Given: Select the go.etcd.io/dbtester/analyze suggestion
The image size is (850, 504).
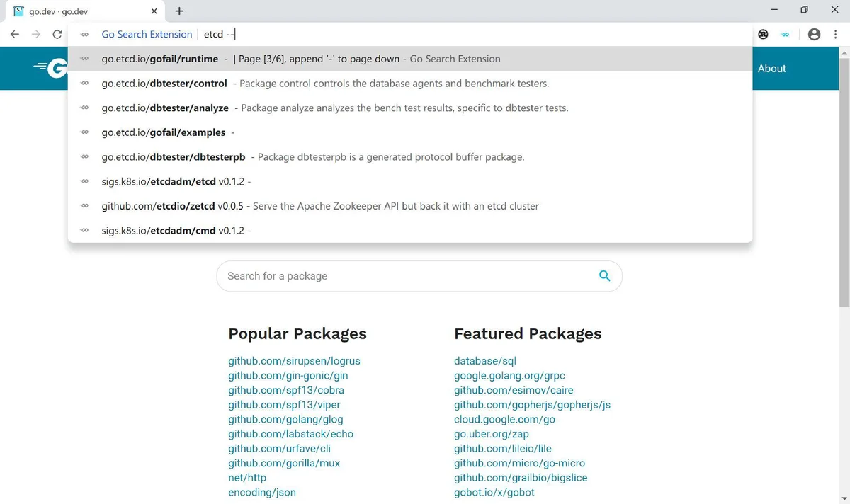Looking at the screenshot, I should pyautogui.click(x=410, y=108).
